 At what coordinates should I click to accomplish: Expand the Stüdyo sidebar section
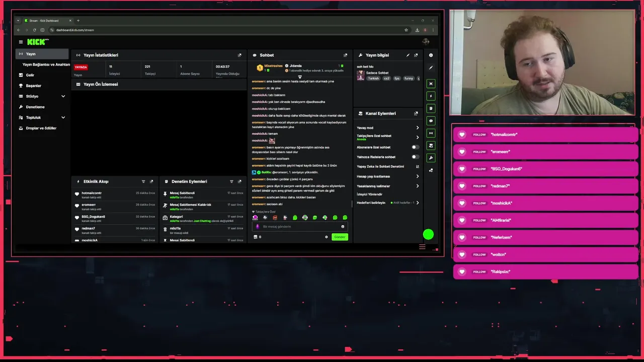click(63, 96)
